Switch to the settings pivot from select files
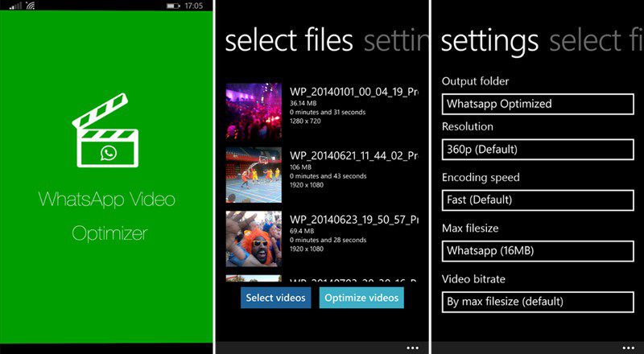Image resolution: width=644 pixels, height=354 pixels. point(396,41)
